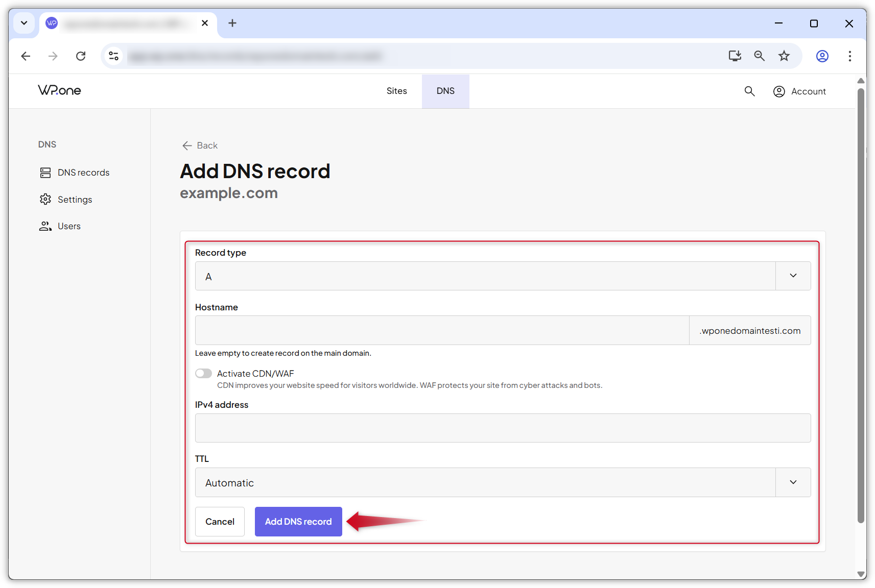Click the IPv4 address input field
Viewport: 875px width, 588px height.
point(502,428)
